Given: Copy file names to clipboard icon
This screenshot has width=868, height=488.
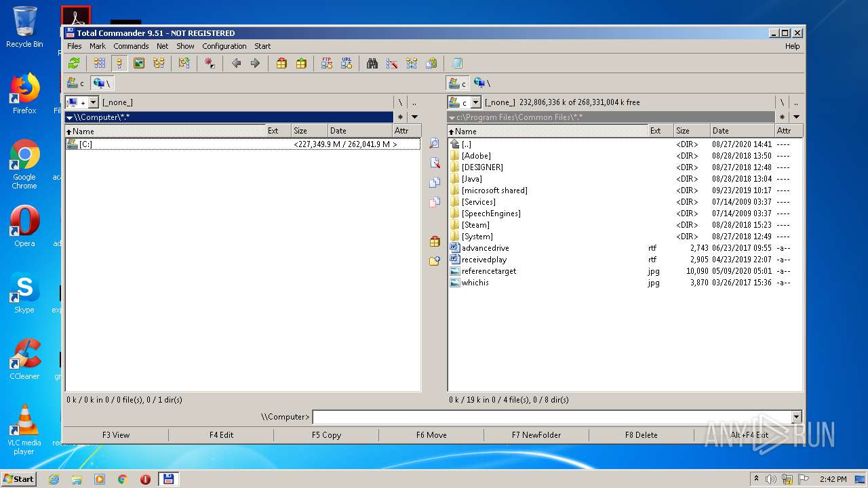Looking at the screenshot, I should (x=431, y=63).
